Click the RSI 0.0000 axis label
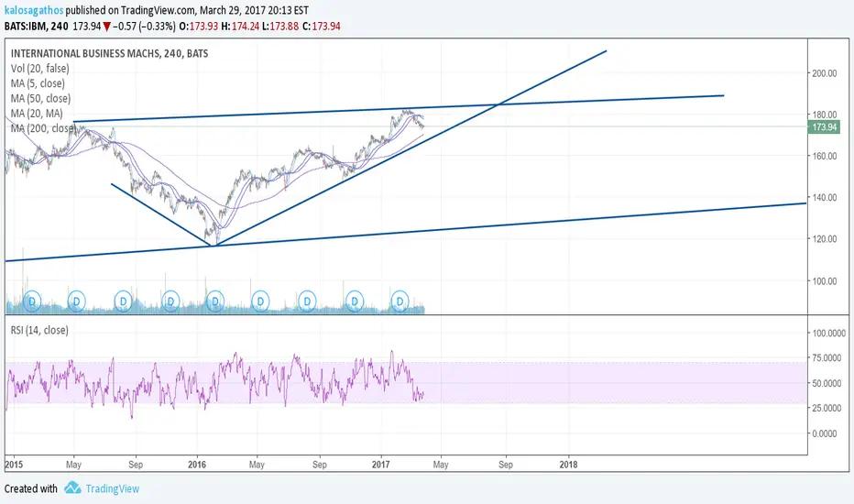The height and width of the screenshot is (504, 854). point(824,433)
